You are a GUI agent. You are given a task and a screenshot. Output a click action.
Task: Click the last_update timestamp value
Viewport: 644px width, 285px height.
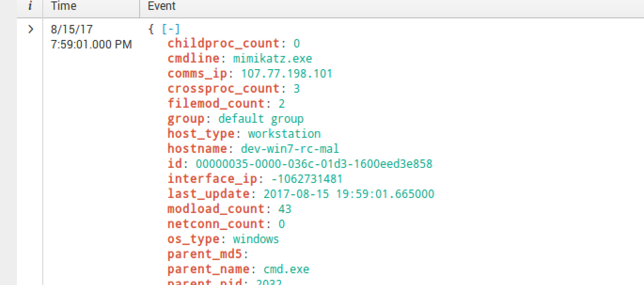[349, 194]
